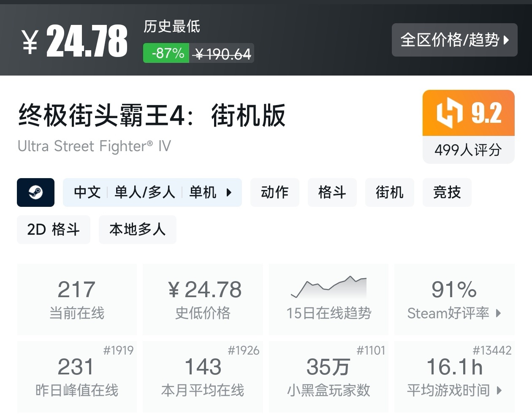The width and height of the screenshot is (532, 420).
Task: Tap the 143 本月平均在线 stat tile
Action: [203, 377]
